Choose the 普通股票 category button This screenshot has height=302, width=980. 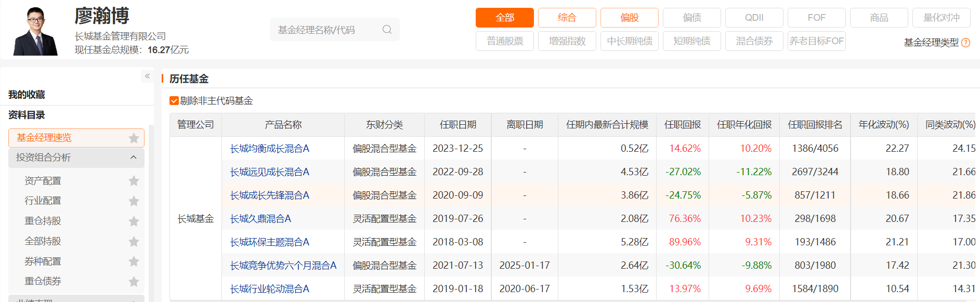[504, 41]
